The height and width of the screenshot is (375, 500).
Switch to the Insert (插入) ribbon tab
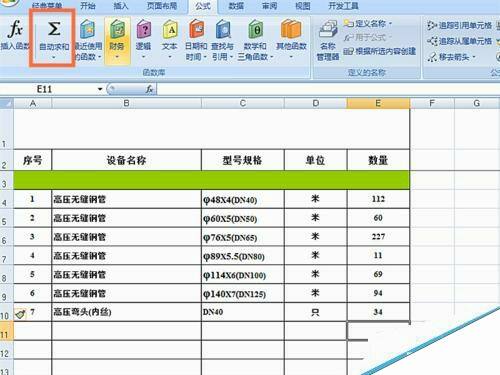point(121,6)
